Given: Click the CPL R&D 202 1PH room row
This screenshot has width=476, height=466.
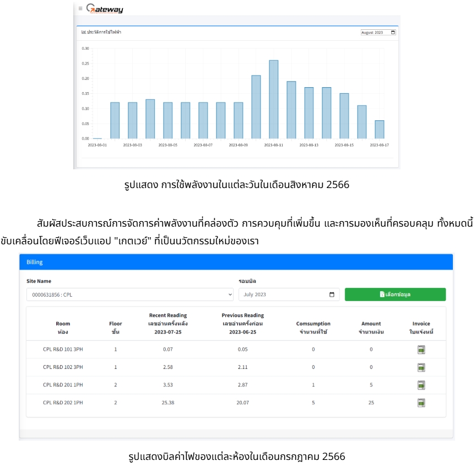Looking at the screenshot, I should pyautogui.click(x=63, y=403).
